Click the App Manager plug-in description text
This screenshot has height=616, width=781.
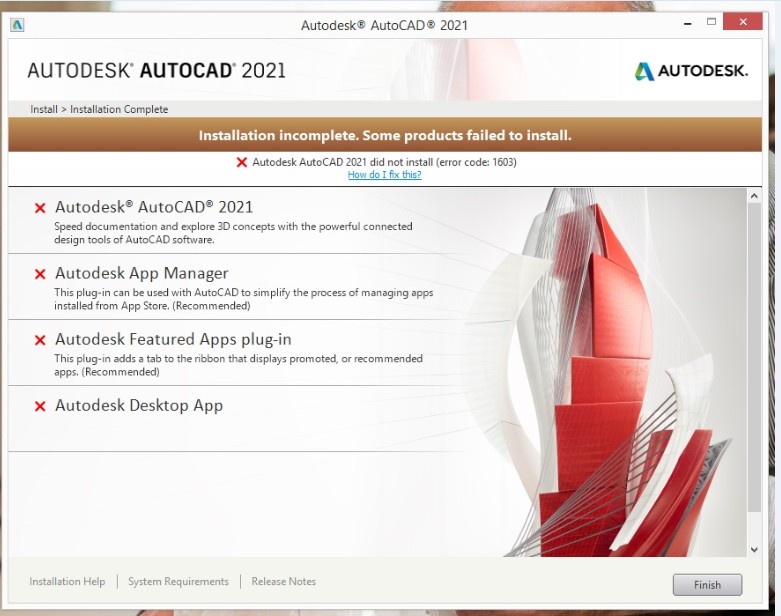244,299
